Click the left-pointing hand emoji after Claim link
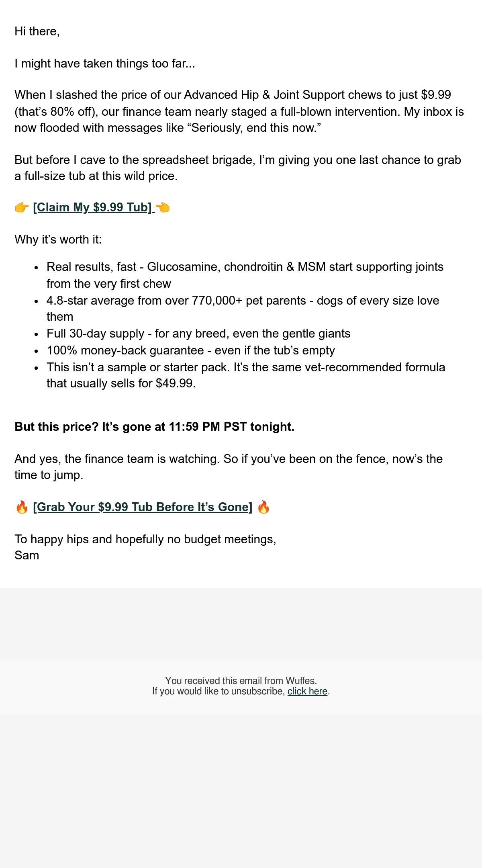The width and height of the screenshot is (482, 868). coord(163,208)
